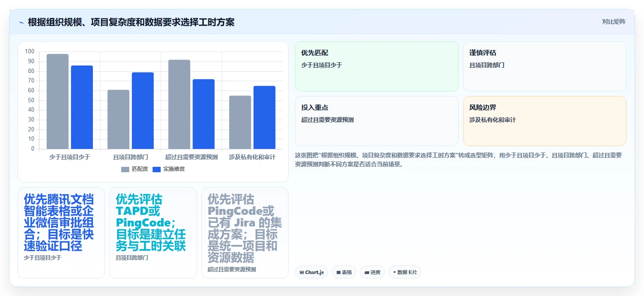Image resolution: width=644 pixels, height=296 pixels.
Task: Click the Chart.js tag chip
Action: (x=311, y=272)
